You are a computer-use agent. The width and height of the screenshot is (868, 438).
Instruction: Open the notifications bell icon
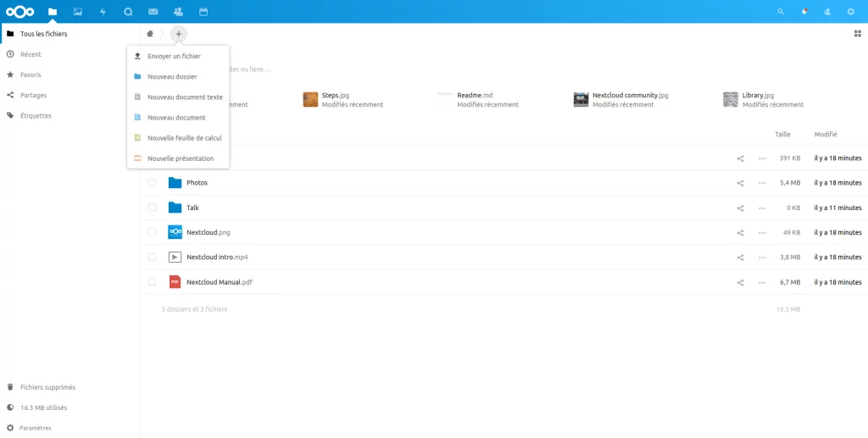coord(804,12)
